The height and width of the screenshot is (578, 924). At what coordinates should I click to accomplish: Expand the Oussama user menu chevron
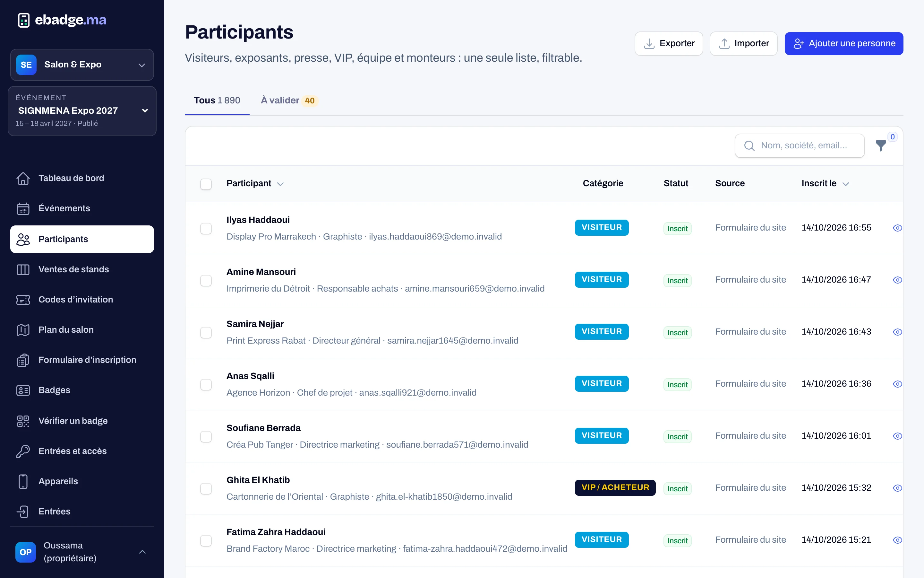tap(142, 552)
